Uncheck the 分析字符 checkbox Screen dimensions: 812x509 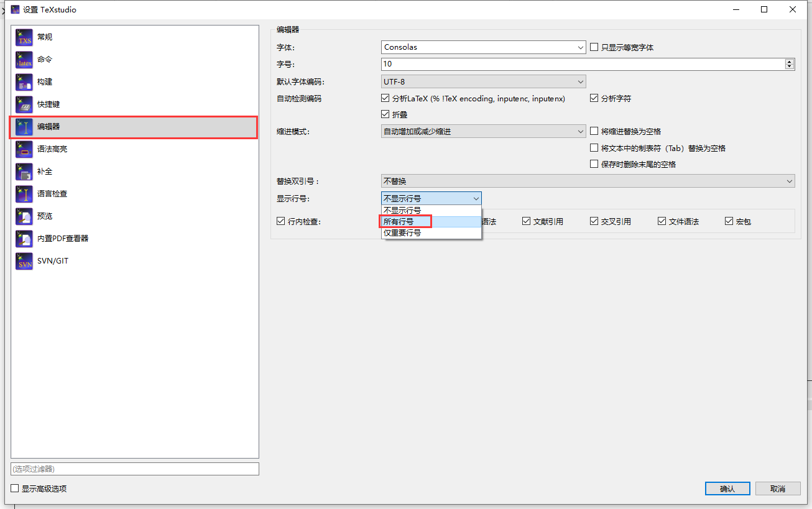point(594,98)
